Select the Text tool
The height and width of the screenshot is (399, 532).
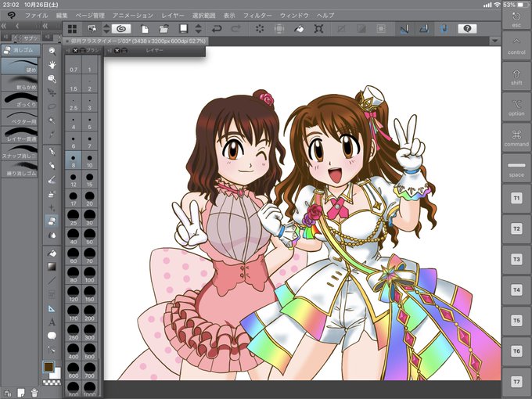[x=52, y=322]
